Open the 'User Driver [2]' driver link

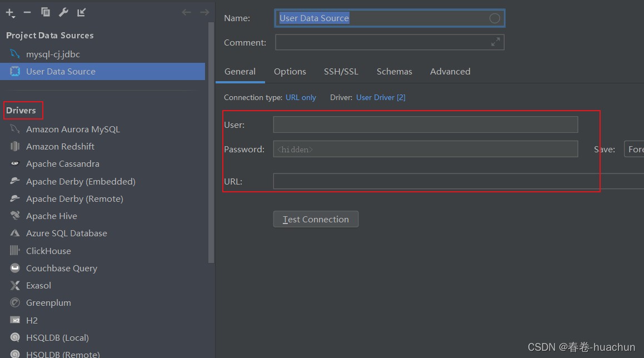click(381, 97)
